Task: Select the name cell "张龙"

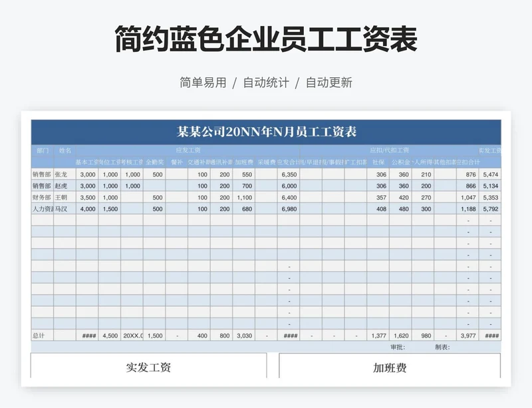Action: (x=65, y=174)
